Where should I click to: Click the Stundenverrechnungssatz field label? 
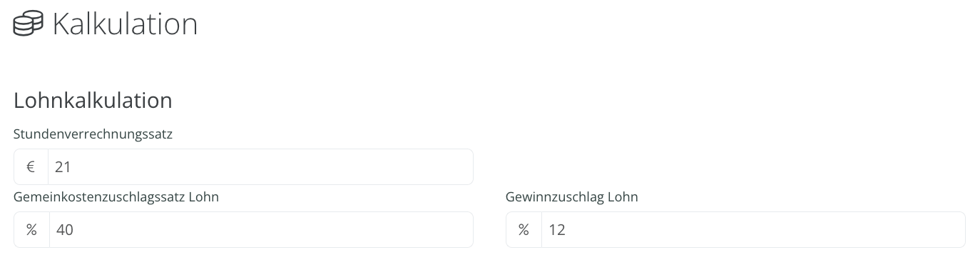tap(93, 134)
